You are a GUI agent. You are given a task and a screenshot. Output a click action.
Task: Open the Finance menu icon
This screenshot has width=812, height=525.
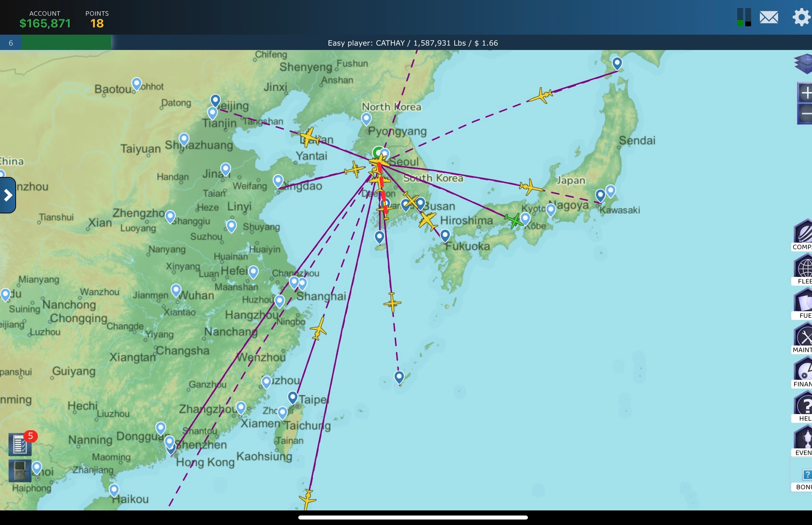point(803,372)
